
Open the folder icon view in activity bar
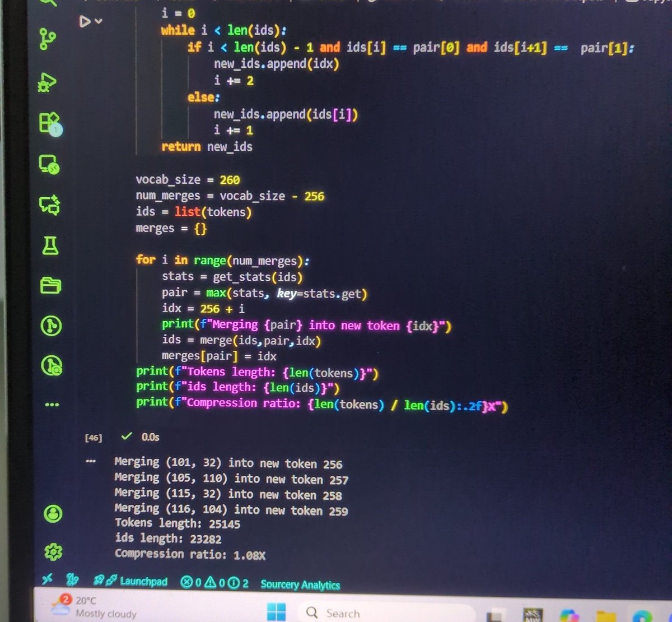(x=50, y=286)
